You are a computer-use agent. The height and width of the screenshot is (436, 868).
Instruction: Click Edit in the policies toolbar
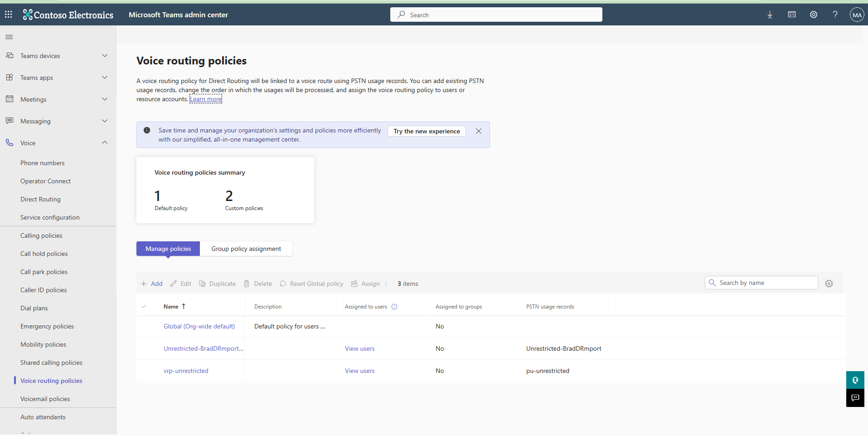181,284
